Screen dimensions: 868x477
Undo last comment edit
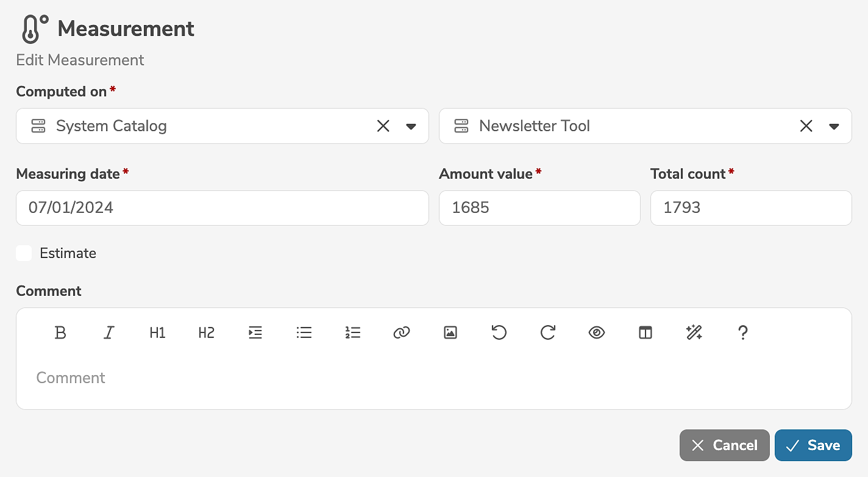coord(499,332)
